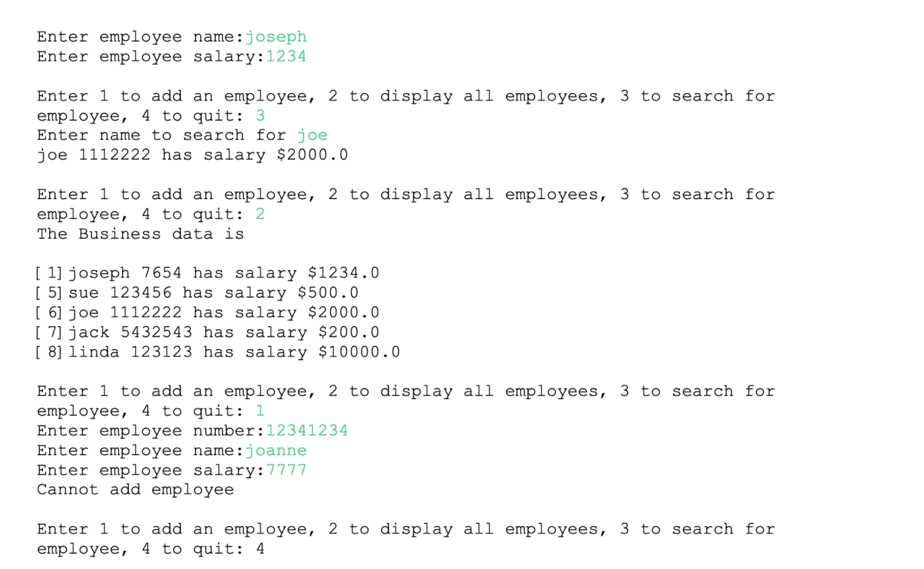Click entry '[6] joe 1112222' in the list

click(x=203, y=312)
